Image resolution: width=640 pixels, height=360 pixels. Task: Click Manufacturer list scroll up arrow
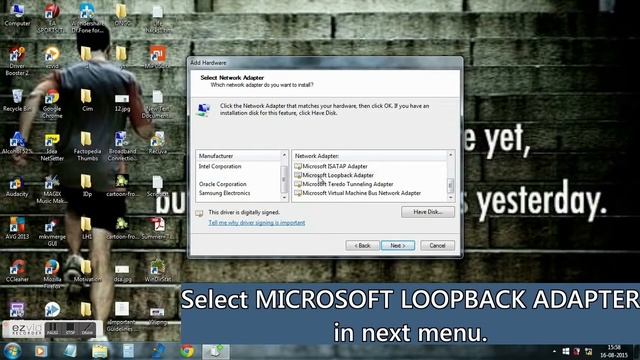point(284,155)
